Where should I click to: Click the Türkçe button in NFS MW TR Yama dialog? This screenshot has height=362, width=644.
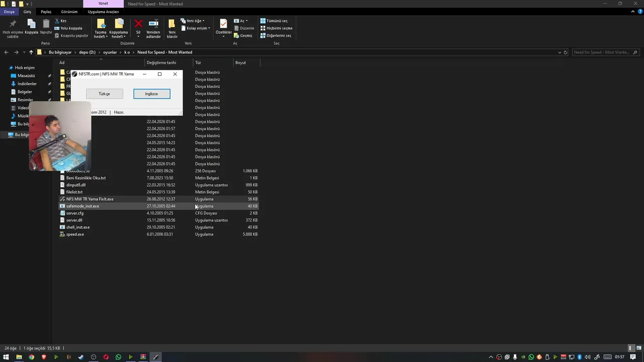click(x=104, y=94)
